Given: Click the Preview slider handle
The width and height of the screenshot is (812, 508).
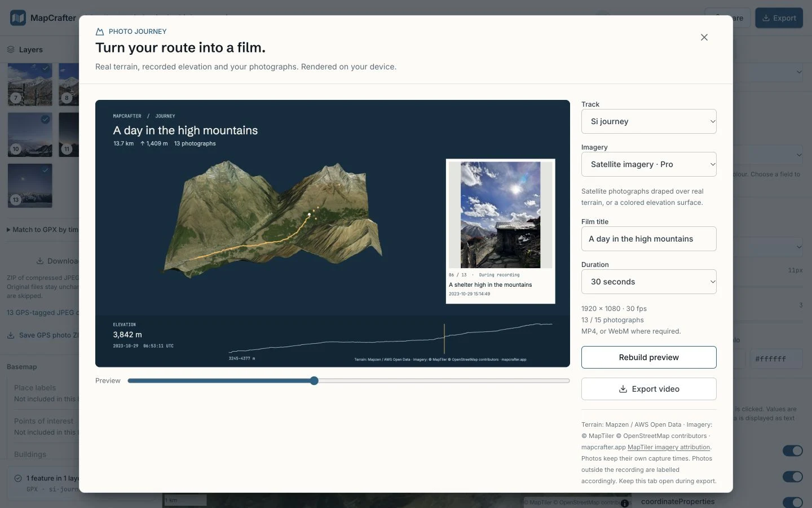Looking at the screenshot, I should tap(314, 380).
